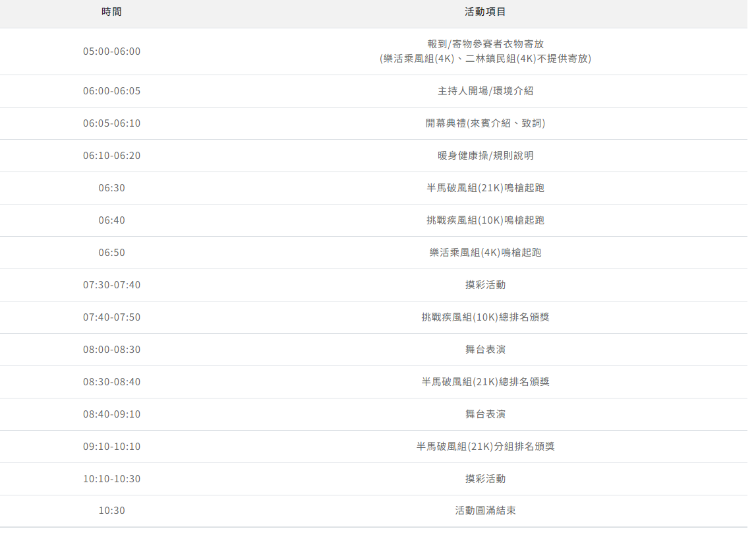Select 半馬破風組(21K)鳴槍起跑 activity
The height and width of the screenshot is (537, 756).
(485, 188)
